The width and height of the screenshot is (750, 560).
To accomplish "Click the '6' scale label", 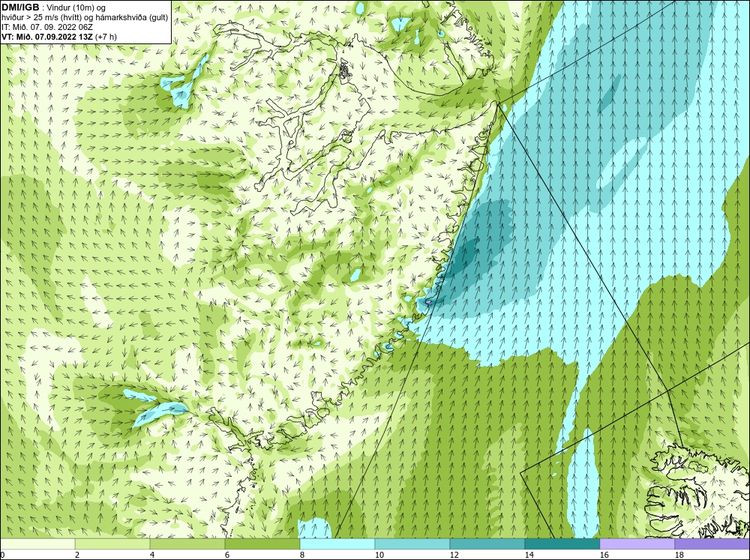I will pyautogui.click(x=227, y=555).
